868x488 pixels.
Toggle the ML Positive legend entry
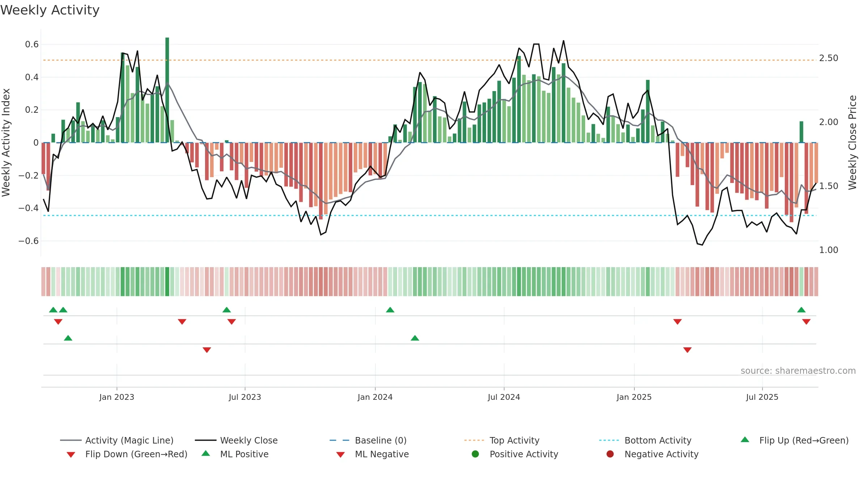(x=235, y=454)
